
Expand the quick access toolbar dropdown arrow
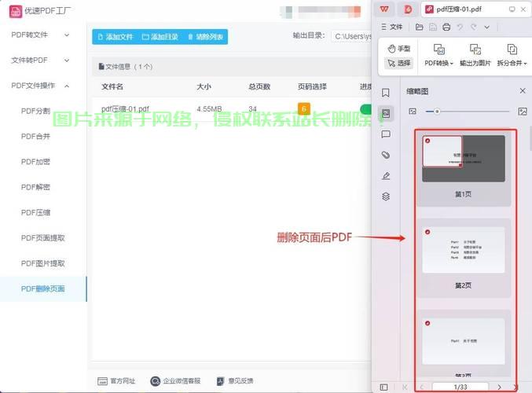pyautogui.click(x=487, y=27)
